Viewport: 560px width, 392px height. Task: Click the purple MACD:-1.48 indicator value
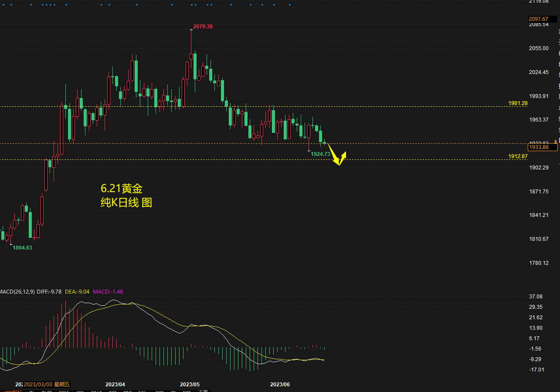108,291
